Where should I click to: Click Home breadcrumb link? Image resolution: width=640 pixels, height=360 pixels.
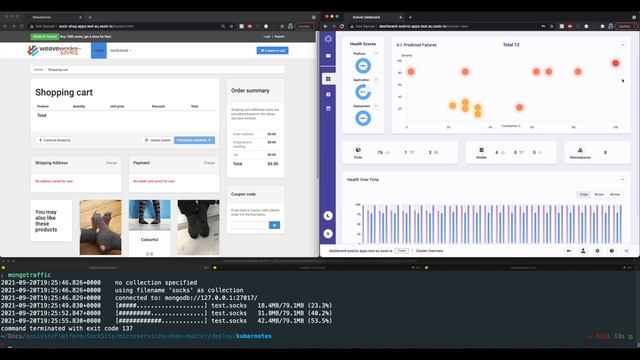point(38,70)
